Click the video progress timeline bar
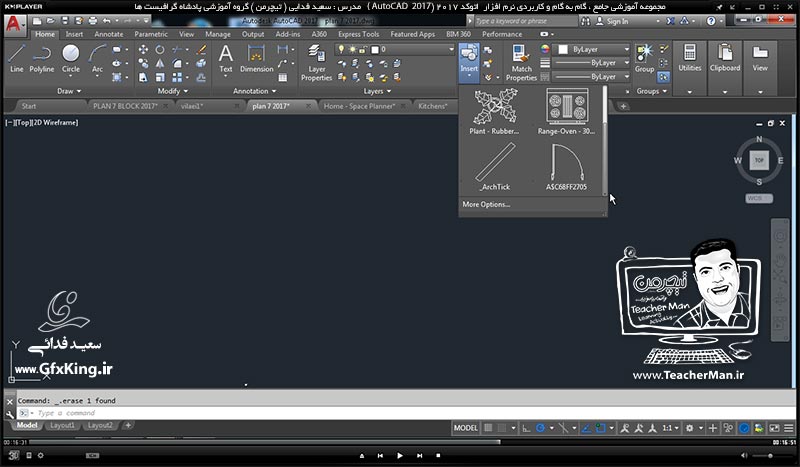The image size is (800, 467). 399,442
